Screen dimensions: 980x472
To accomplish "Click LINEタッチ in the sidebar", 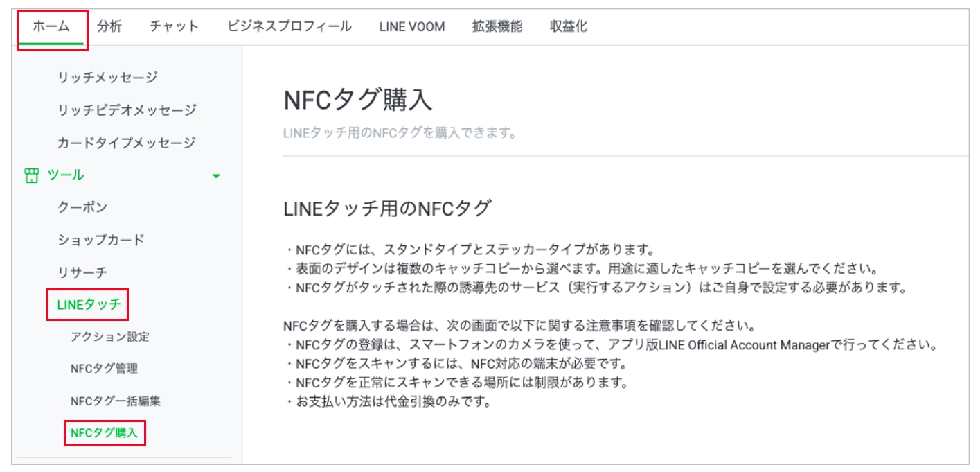I will (x=89, y=304).
